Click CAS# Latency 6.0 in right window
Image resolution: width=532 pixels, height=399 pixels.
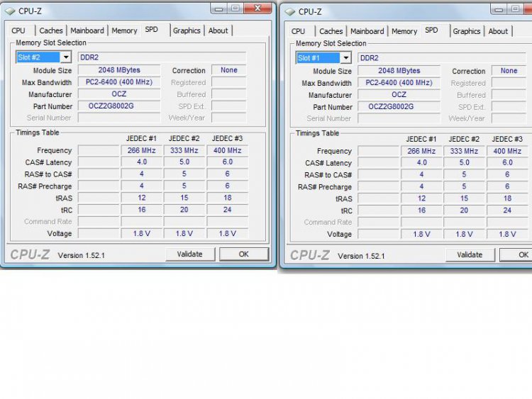coord(507,163)
